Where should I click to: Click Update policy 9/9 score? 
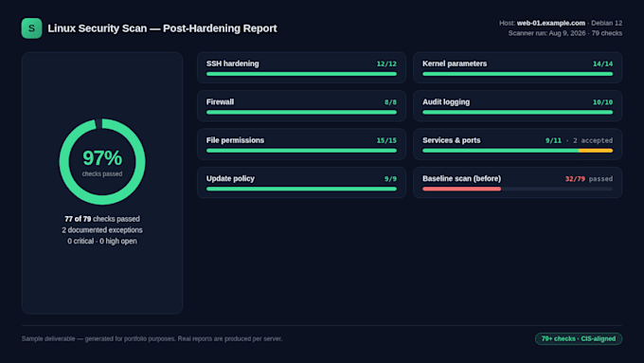[x=390, y=179]
